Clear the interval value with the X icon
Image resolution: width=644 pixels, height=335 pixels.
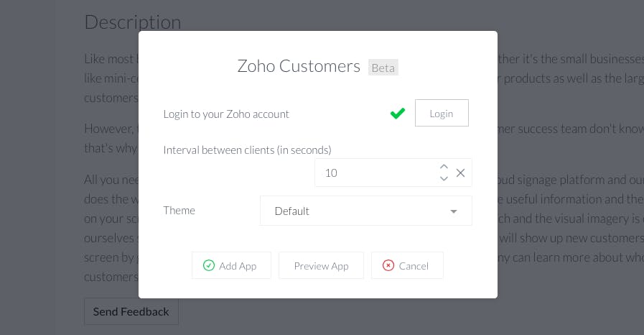tap(460, 173)
